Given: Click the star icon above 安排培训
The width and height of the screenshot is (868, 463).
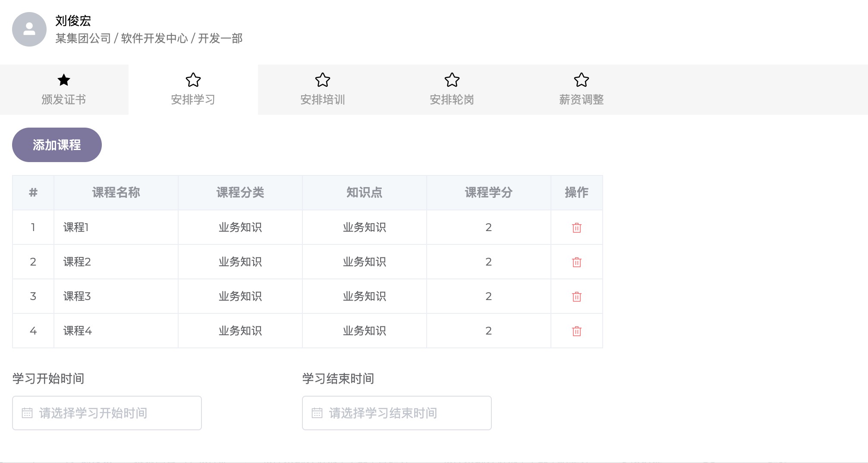Looking at the screenshot, I should click(322, 80).
